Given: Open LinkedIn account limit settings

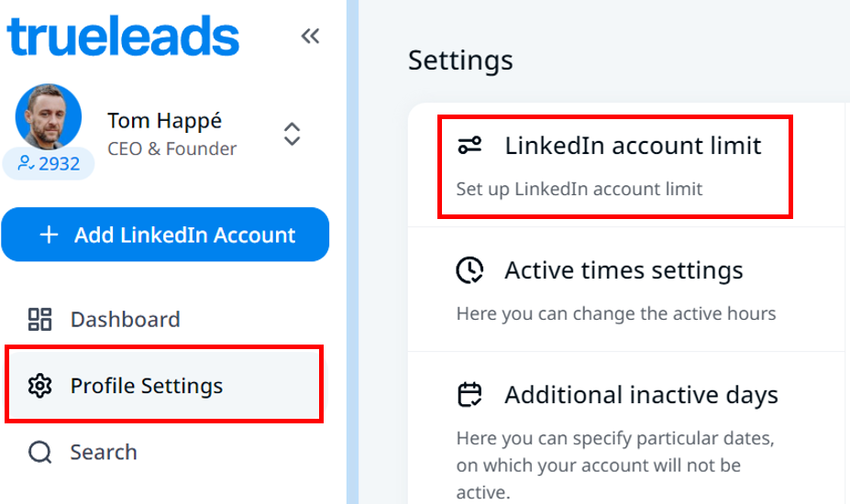Looking at the screenshot, I should pyautogui.click(x=633, y=146).
